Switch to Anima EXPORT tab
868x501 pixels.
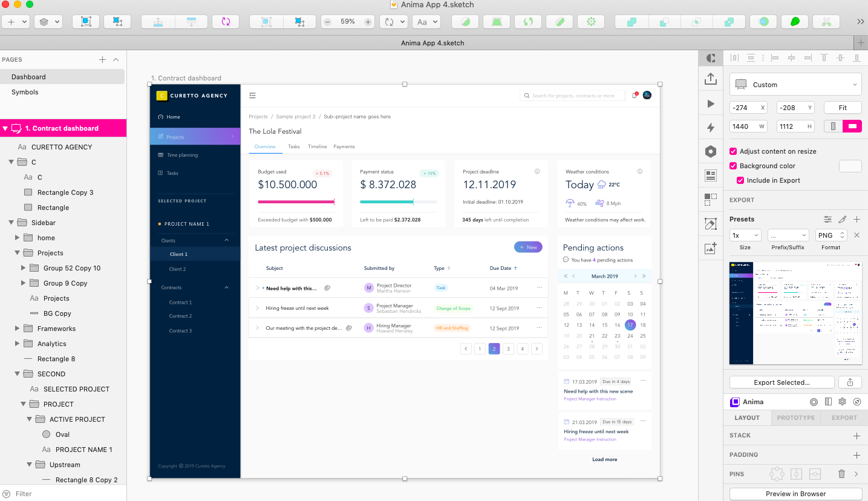tap(844, 417)
